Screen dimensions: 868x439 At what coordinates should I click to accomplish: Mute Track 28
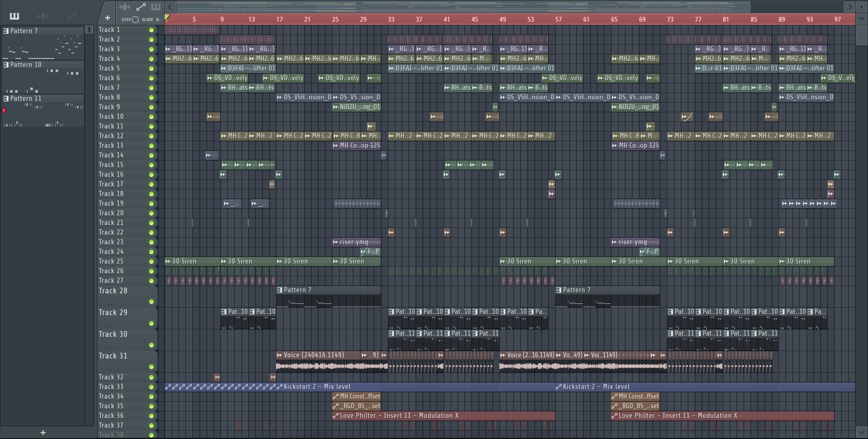152,302
